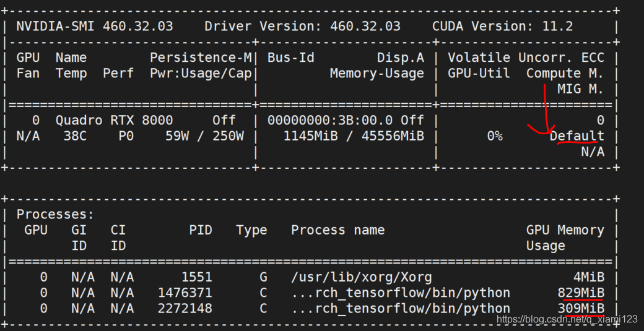Click the 59W / 250W power reading
Viewport: 644px width, 331px height.
pyautogui.click(x=204, y=136)
